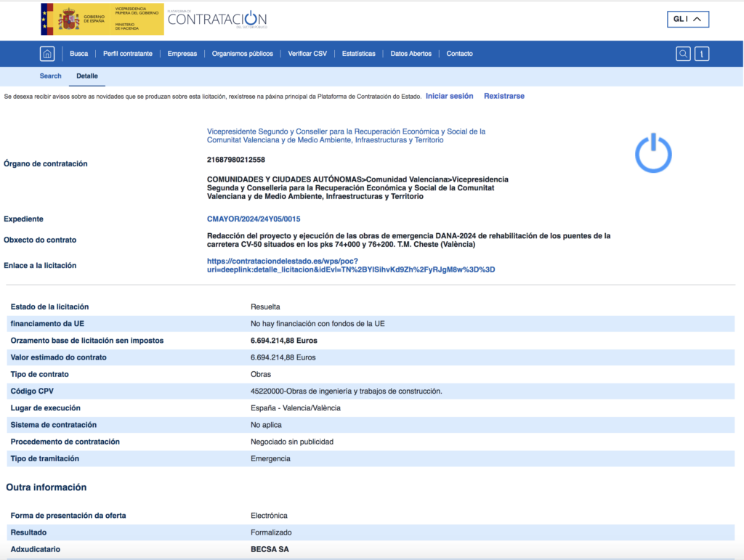Switch to the Search tab

click(x=51, y=76)
